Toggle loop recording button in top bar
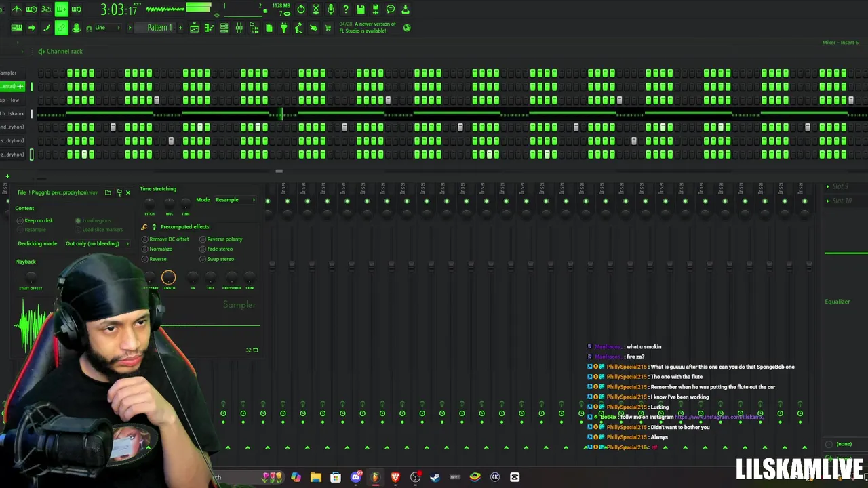Viewport: 868px width, 488px height. click(76, 9)
